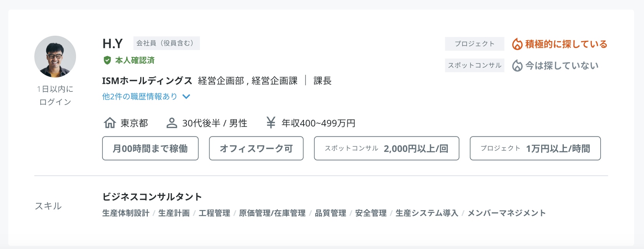This screenshot has height=249, width=644.
Task: Click the house icon next to 東京都
Action: coord(110,123)
